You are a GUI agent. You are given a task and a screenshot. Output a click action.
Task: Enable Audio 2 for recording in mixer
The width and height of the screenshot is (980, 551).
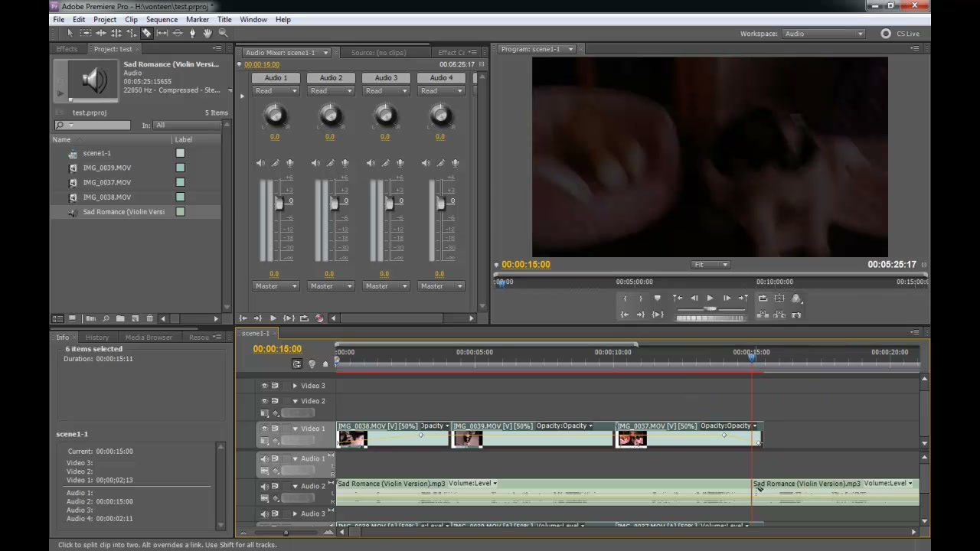point(345,163)
